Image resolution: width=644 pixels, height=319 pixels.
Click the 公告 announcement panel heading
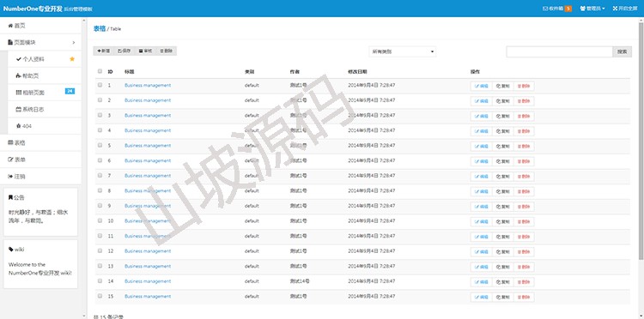pyautogui.click(x=16, y=197)
